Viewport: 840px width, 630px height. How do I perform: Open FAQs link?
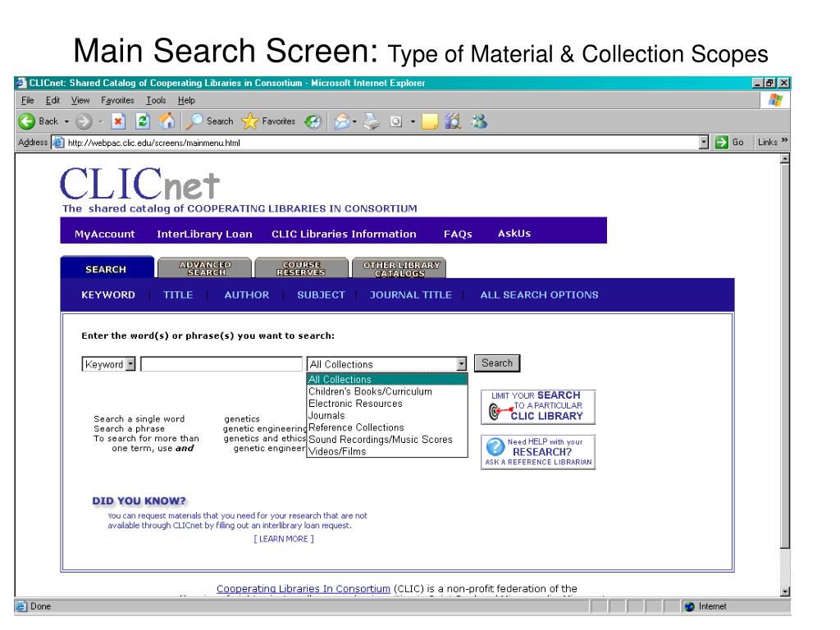click(x=458, y=234)
